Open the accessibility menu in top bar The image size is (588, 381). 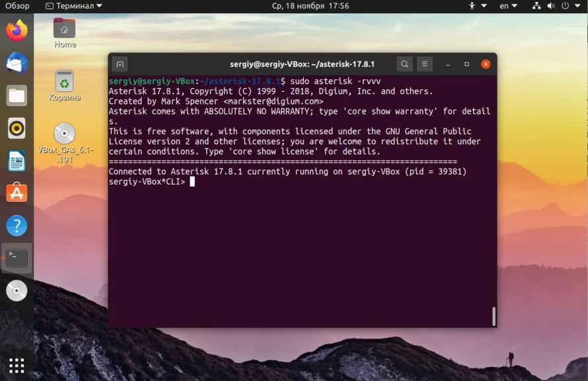pos(478,6)
